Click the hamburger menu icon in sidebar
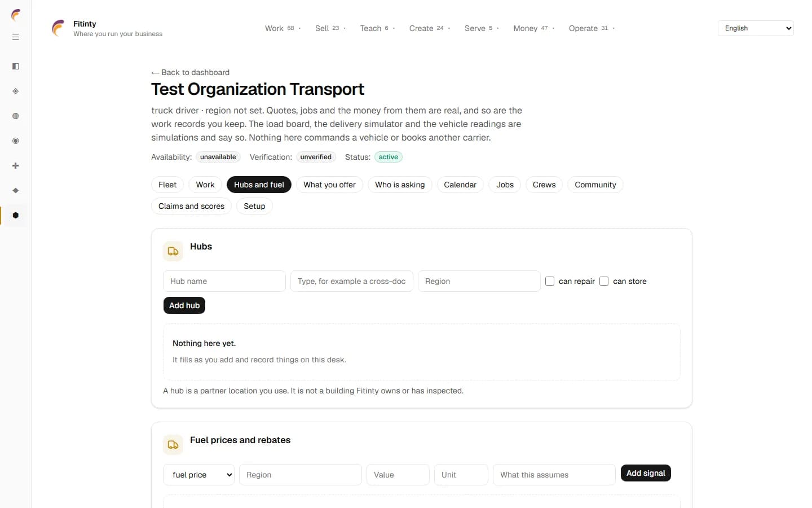The width and height of the screenshot is (812, 508). 16,37
